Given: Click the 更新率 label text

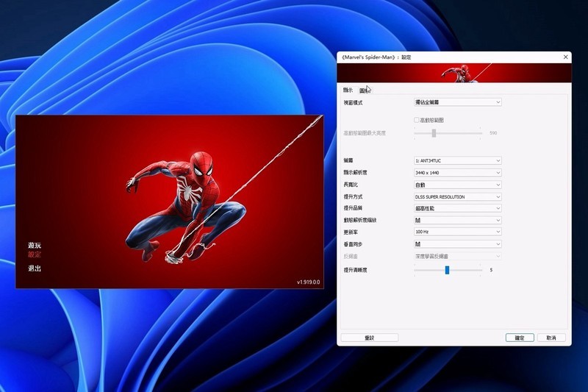Looking at the screenshot, I should (x=351, y=232).
